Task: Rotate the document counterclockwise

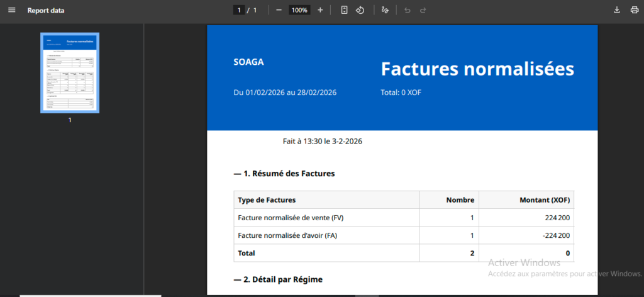Action: click(360, 10)
